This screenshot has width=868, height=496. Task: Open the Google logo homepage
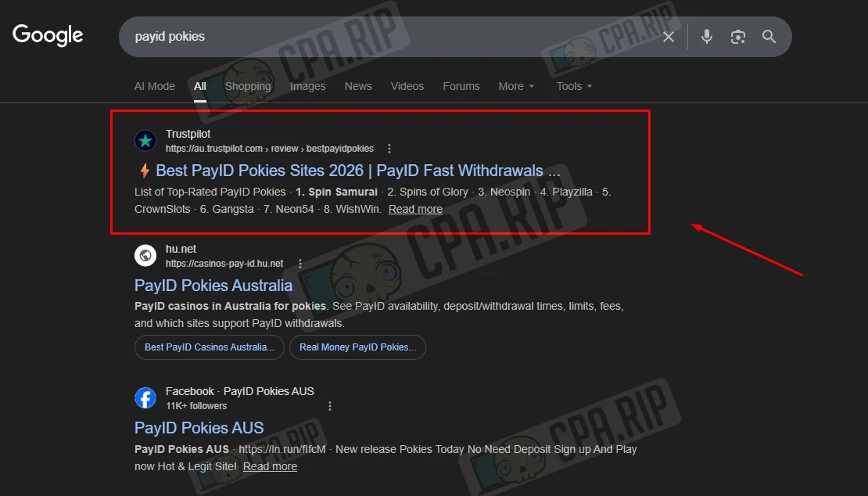tap(48, 35)
